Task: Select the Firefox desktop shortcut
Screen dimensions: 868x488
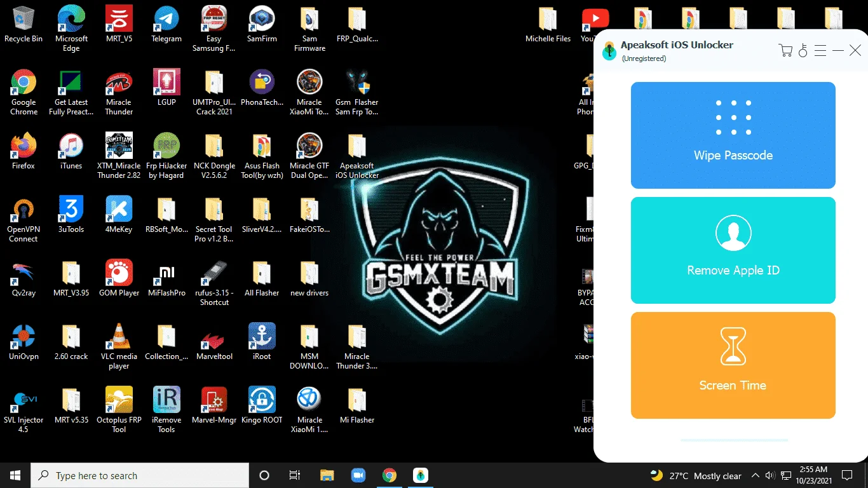Action: tap(24, 151)
